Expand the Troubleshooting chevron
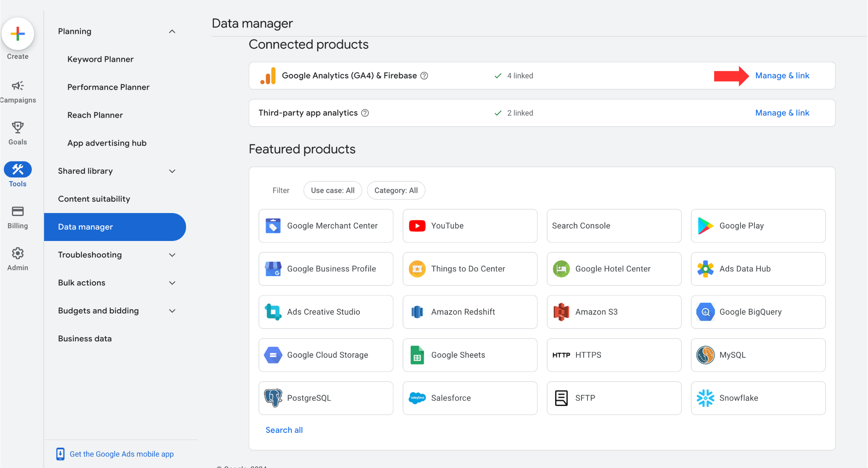The width and height of the screenshot is (868, 468). tap(172, 255)
